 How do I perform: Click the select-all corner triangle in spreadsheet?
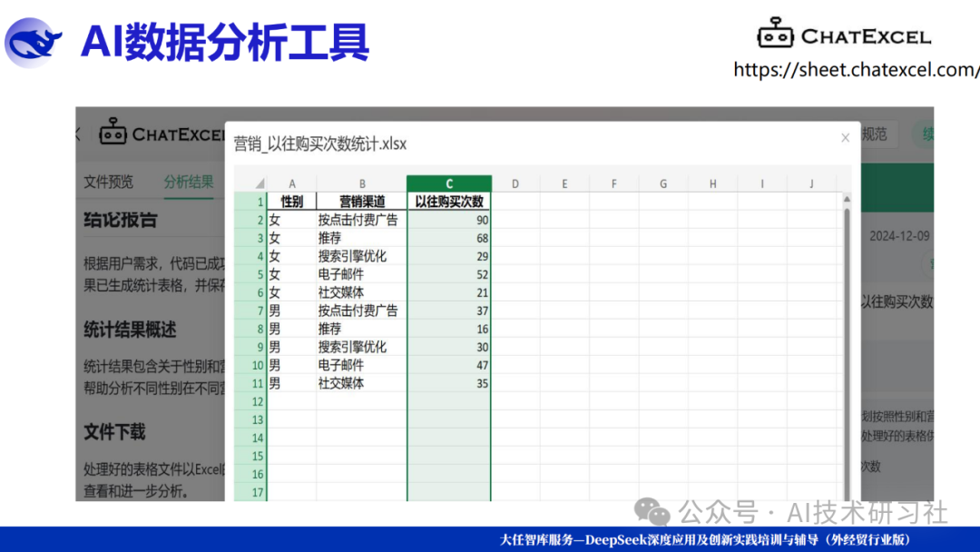point(260,183)
